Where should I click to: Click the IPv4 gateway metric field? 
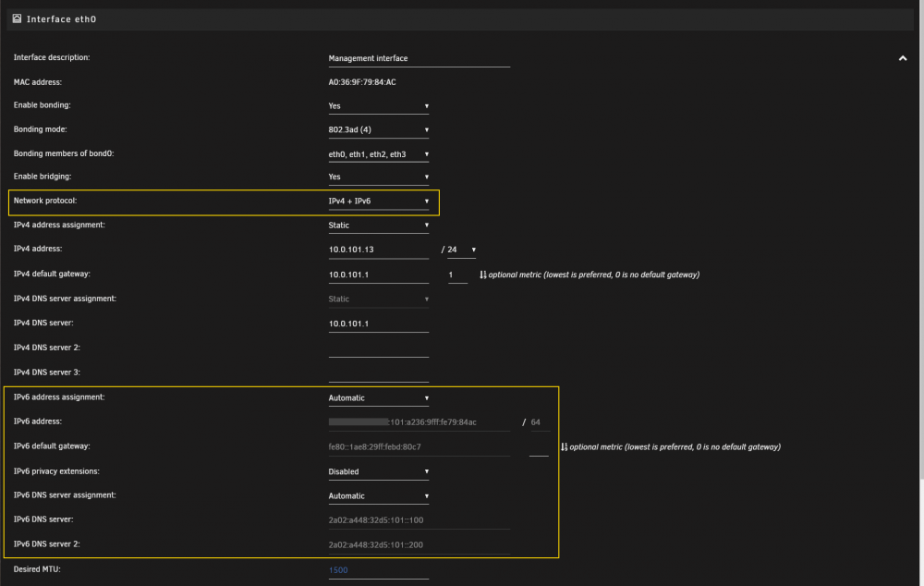click(x=458, y=275)
